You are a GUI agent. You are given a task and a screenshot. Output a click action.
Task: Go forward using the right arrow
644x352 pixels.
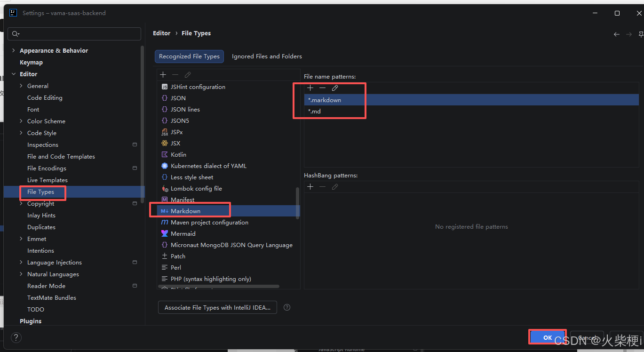tap(629, 34)
